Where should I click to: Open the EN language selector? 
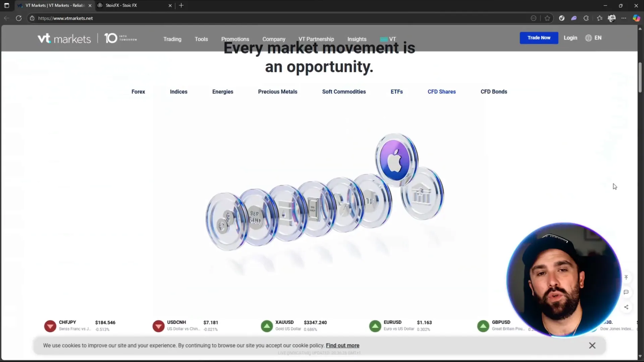[593, 38]
